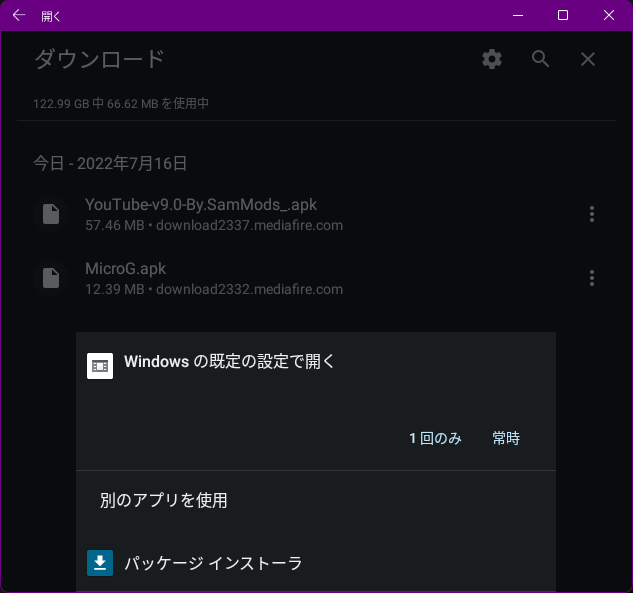Maximize the window

(x=563, y=15)
